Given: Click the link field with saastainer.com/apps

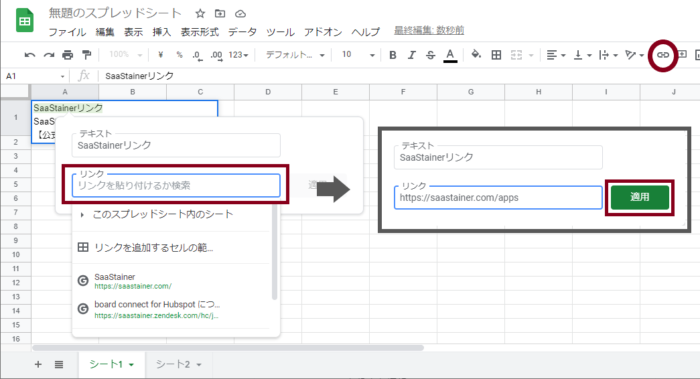Looking at the screenshot, I should click(498, 197).
